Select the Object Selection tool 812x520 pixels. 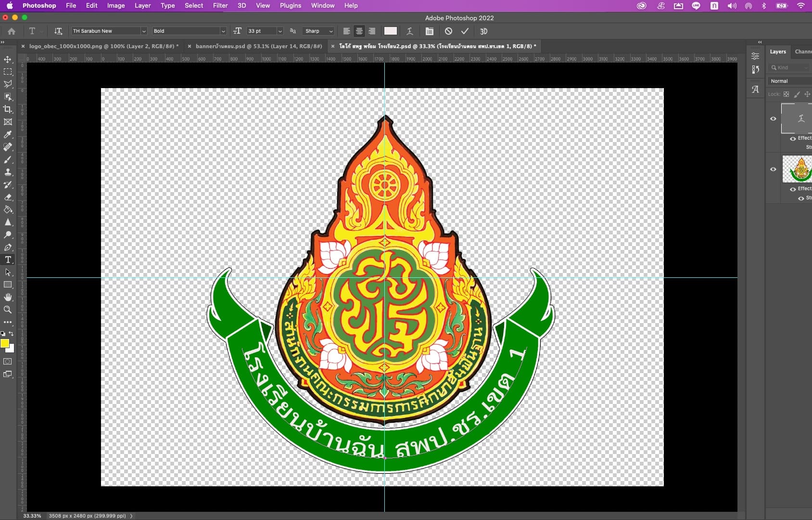point(8,97)
